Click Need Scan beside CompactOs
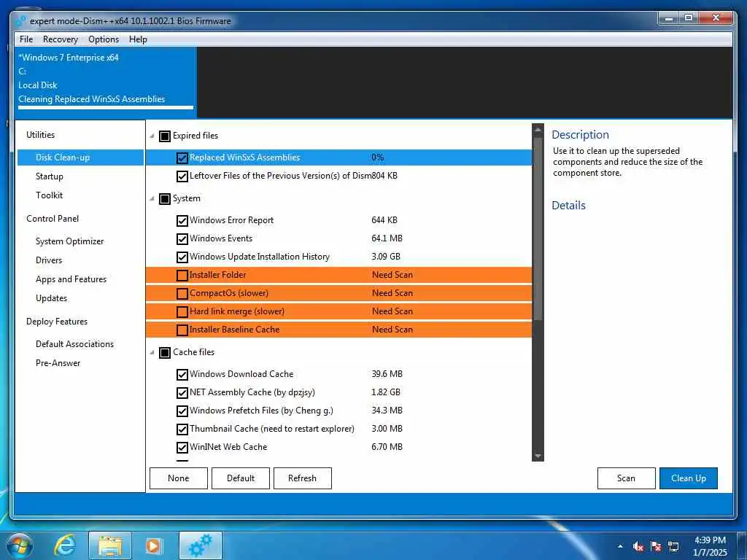Screen dimensions: 747x560 392,293
